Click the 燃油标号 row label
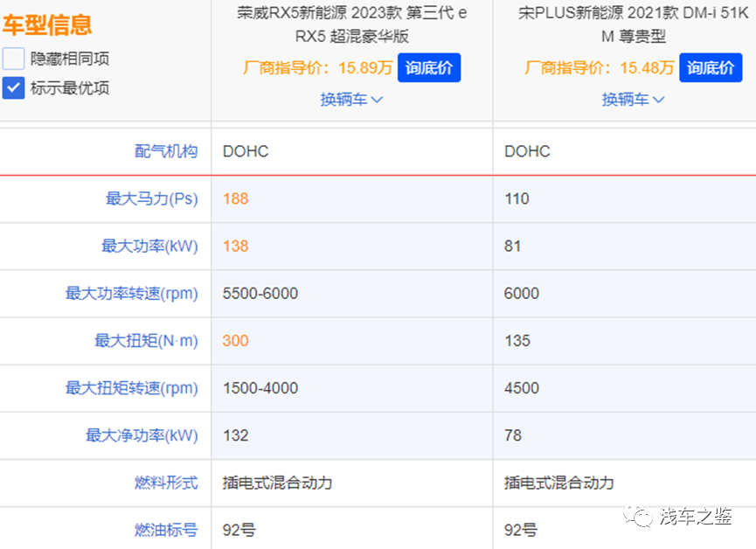Viewport: 756px width, 549px height. point(166,530)
